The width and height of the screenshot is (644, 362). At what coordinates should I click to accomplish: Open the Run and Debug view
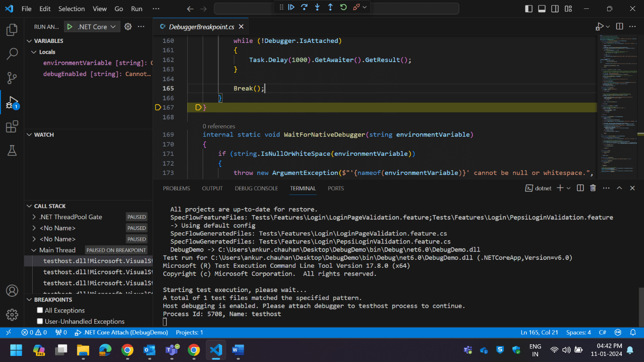pos(12,102)
